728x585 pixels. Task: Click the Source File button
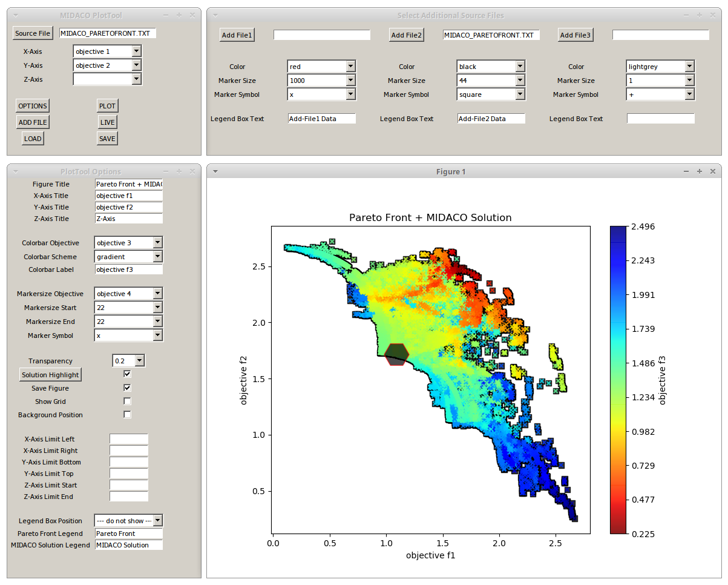(33, 33)
